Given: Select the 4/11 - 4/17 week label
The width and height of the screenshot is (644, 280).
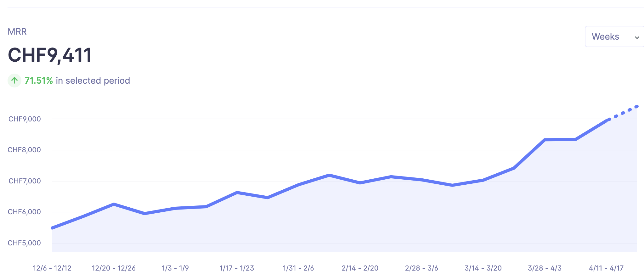Looking at the screenshot, I should click(x=606, y=268).
